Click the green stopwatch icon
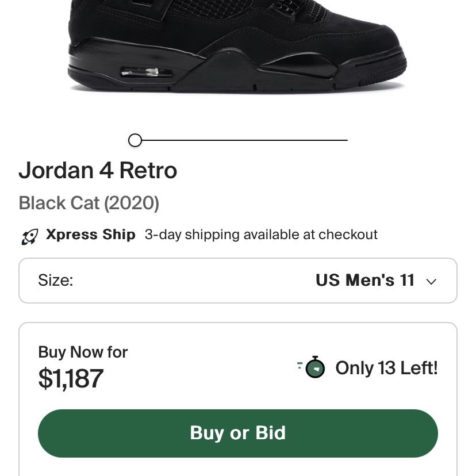Viewport: 476px width, 476px height. 312,367
